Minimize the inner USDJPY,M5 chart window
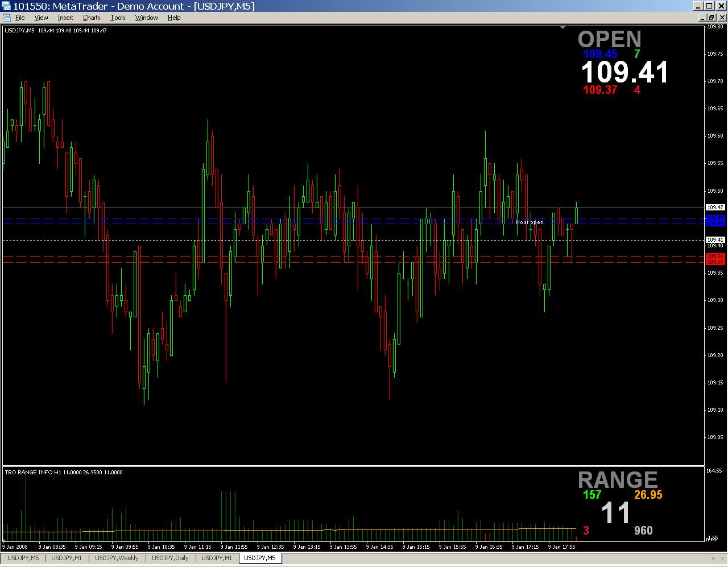Viewport: 728px width, 567px height. [x=703, y=18]
